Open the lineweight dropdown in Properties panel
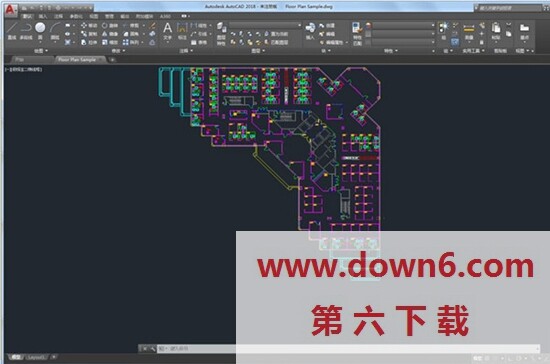Viewport: 550px width, 364px height. pos(404,34)
